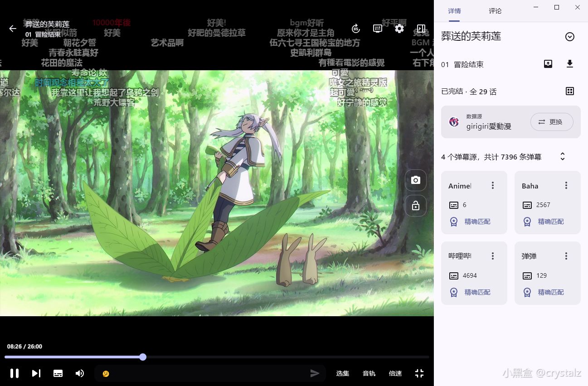Screen dimensions: 588x386
Task: Open the 音轨 audio track menu
Action: pyautogui.click(x=369, y=373)
